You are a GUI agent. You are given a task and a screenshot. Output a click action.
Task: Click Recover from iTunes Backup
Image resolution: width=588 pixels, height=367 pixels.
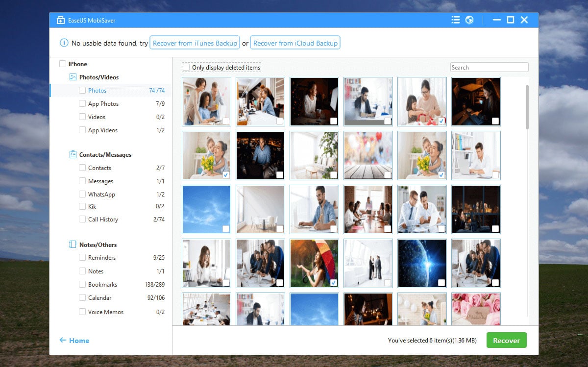click(195, 43)
